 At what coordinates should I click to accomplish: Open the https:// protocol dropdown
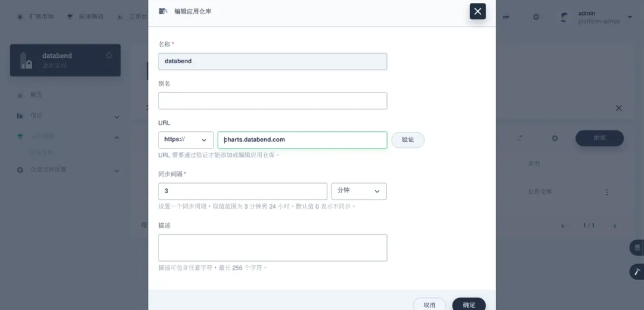pyautogui.click(x=185, y=139)
